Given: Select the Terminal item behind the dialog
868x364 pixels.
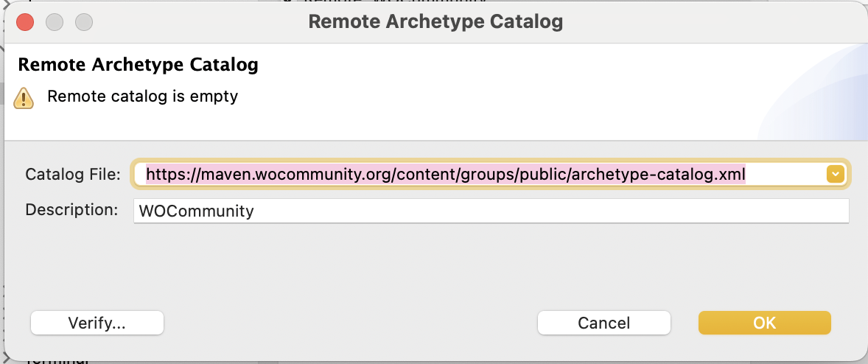Looking at the screenshot, I should point(57,360).
